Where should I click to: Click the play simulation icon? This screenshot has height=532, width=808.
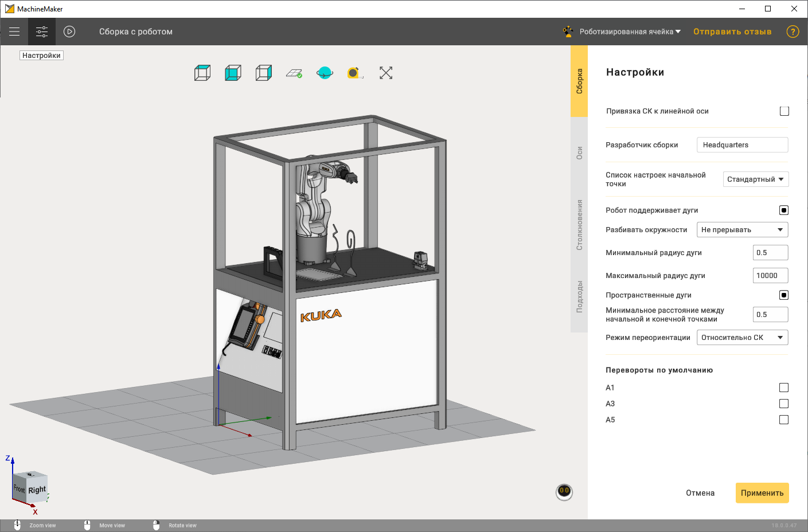69,32
